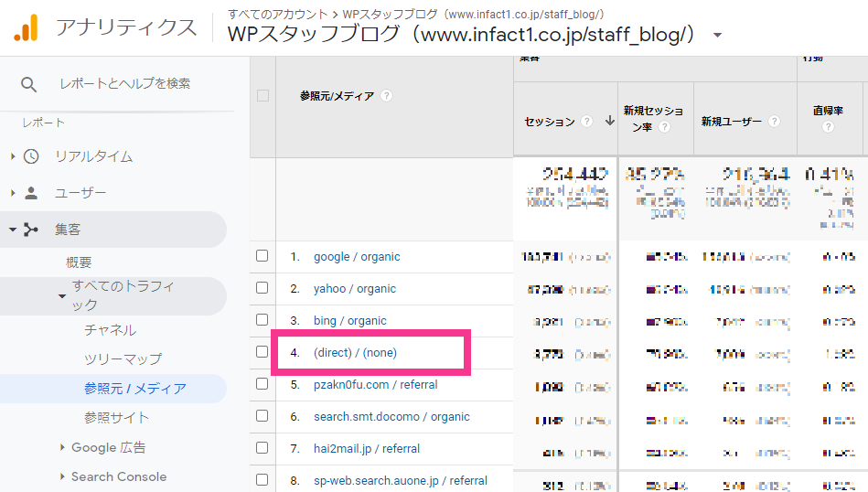Open the (direct) / (none) link

point(355,352)
